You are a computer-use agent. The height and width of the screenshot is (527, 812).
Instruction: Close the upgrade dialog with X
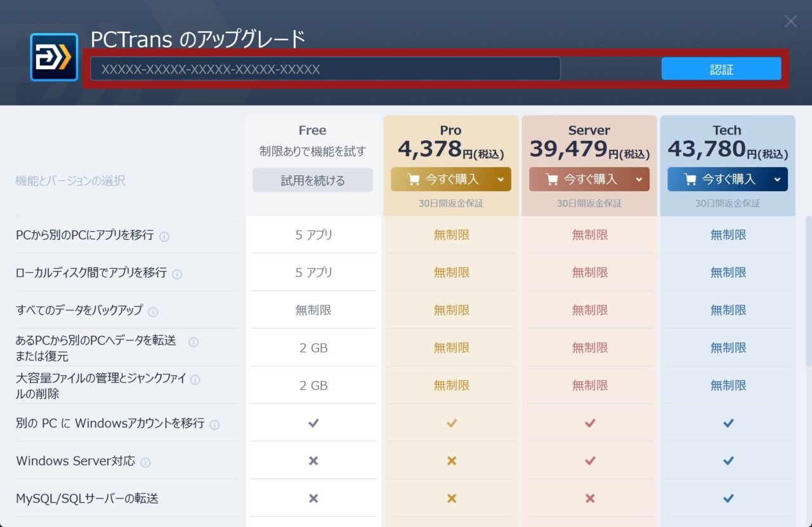[790, 22]
